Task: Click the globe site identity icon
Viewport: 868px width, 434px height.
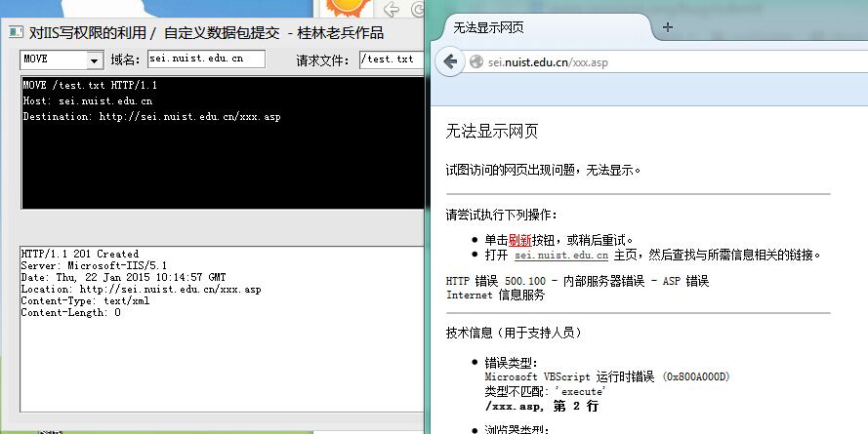Action: pyautogui.click(x=476, y=61)
